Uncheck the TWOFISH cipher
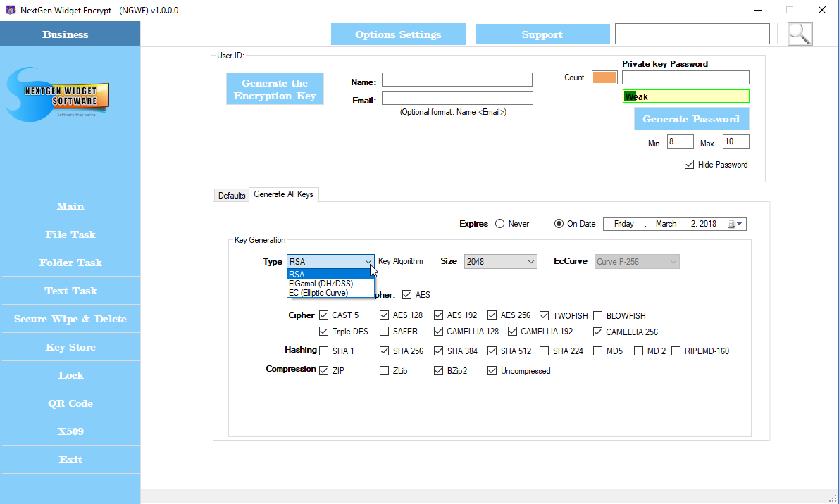 point(544,316)
